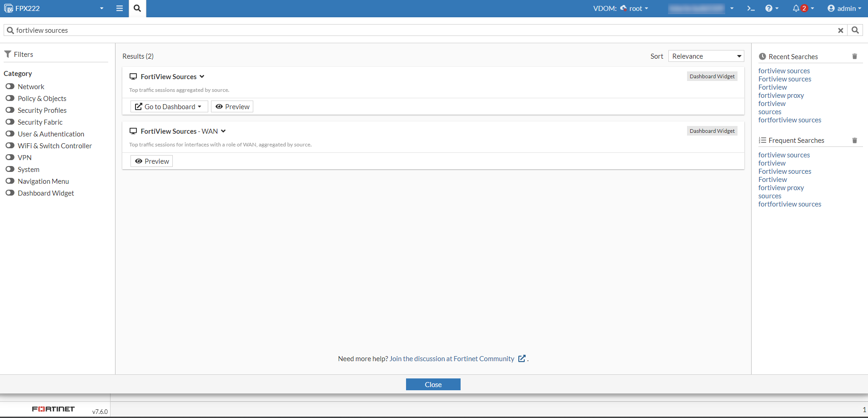Toggle the WiFi & Switch Controller filter
The height and width of the screenshot is (418, 868).
tap(10, 146)
